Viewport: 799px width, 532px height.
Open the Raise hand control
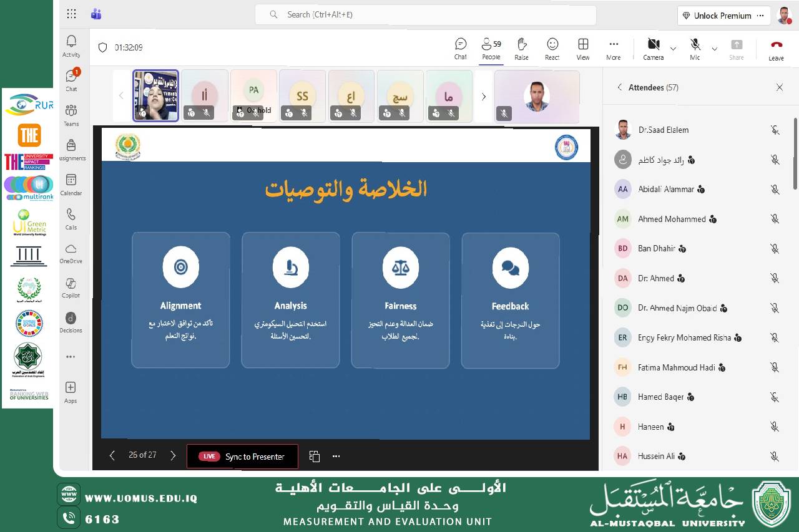[522, 49]
